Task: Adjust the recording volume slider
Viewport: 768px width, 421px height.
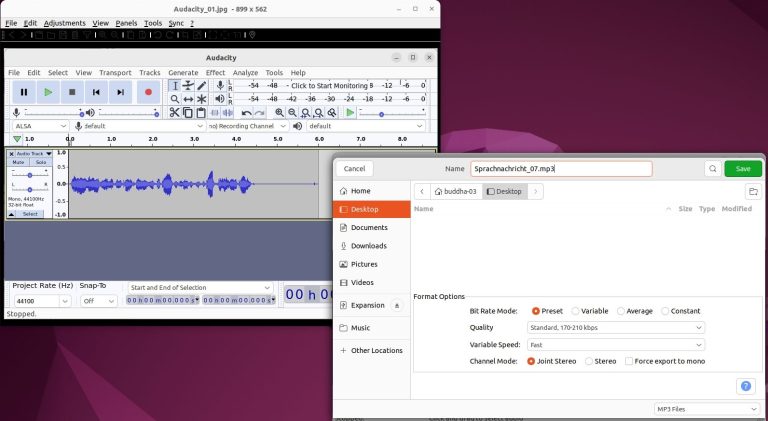Action: 54,114
